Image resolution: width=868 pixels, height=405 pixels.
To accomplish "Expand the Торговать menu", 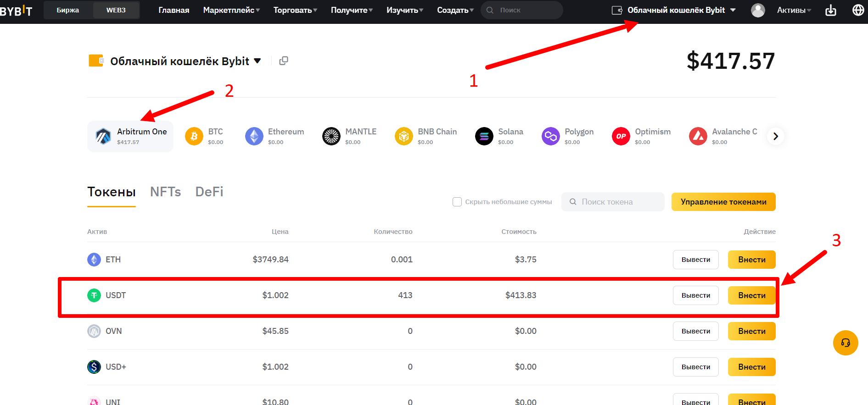I will pos(295,10).
